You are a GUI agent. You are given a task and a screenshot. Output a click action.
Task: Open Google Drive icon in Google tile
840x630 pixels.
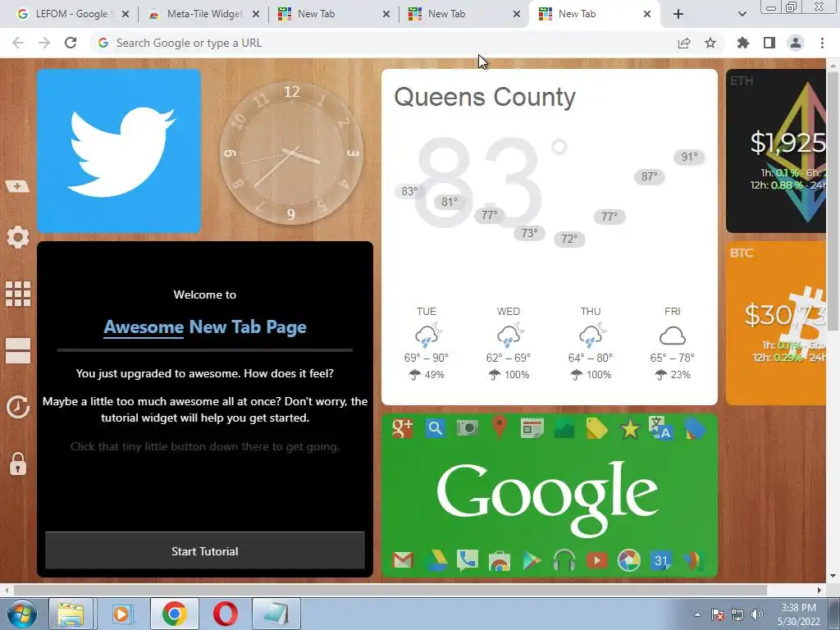(436, 560)
